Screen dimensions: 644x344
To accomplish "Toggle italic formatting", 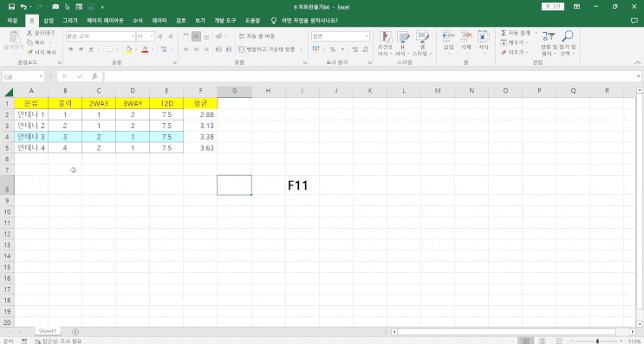I will click(81, 49).
